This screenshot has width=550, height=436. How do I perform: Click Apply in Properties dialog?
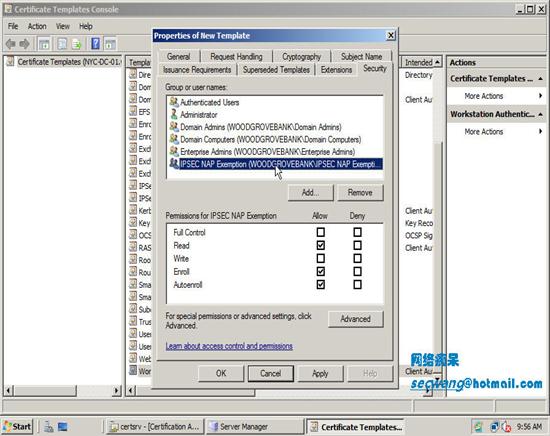tap(320, 373)
